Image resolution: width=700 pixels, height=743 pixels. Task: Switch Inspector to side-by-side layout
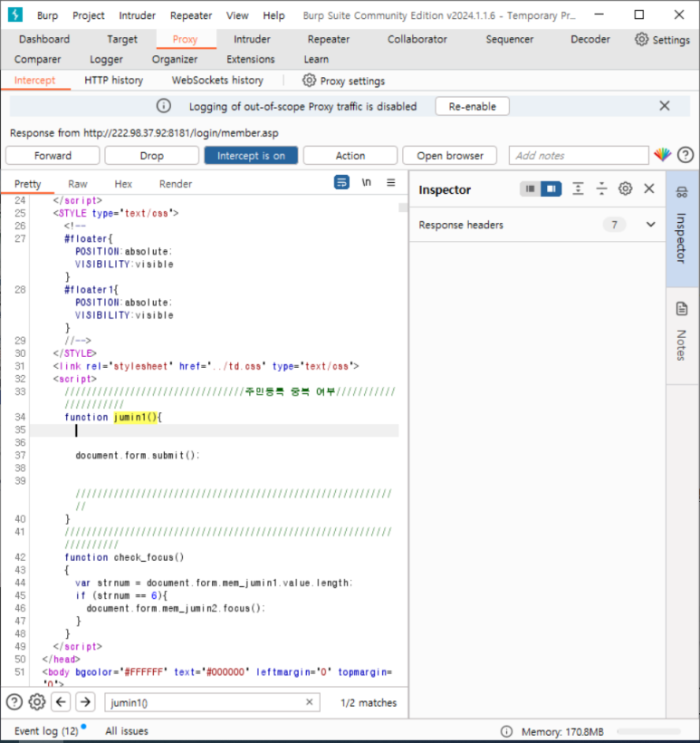click(551, 189)
